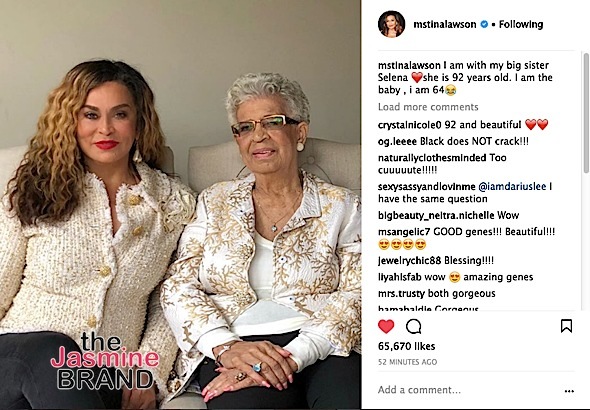Open the three-dot more options menu
This screenshot has width=590, height=410.
[x=569, y=391]
